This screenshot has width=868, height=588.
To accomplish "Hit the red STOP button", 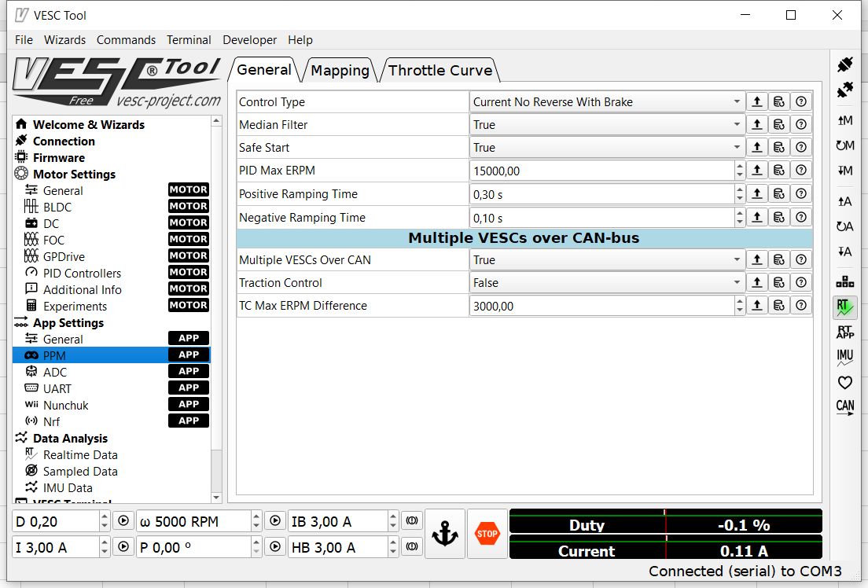I will pos(487,534).
